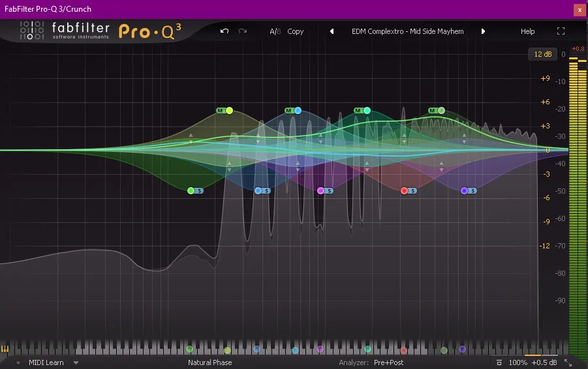Select the yellow Mid EQ band node
588x369 pixels.
tap(229, 111)
